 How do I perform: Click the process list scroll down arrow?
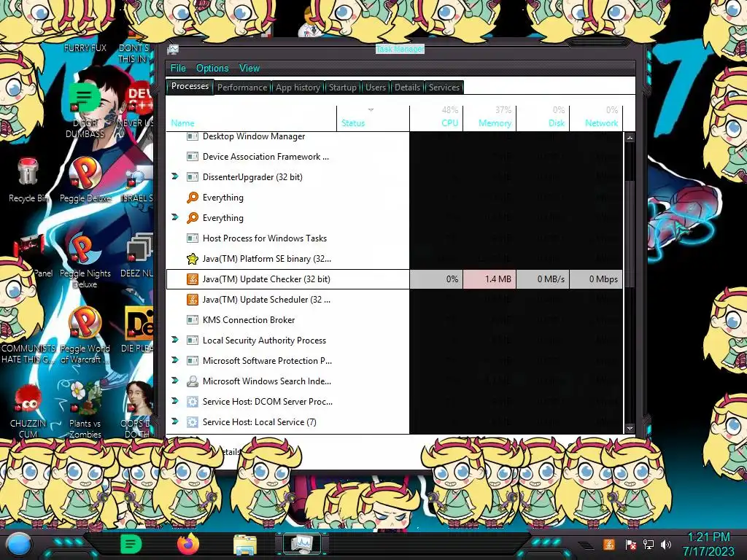click(x=630, y=428)
